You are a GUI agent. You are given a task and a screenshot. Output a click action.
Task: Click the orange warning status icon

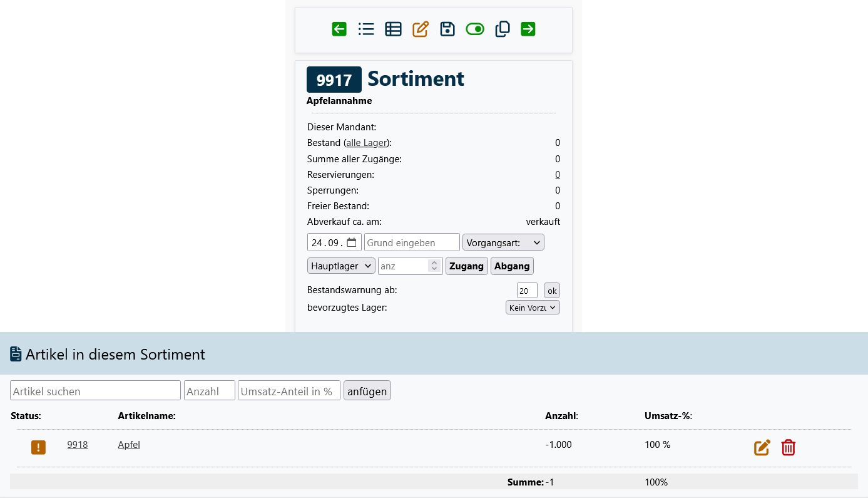pyautogui.click(x=39, y=447)
